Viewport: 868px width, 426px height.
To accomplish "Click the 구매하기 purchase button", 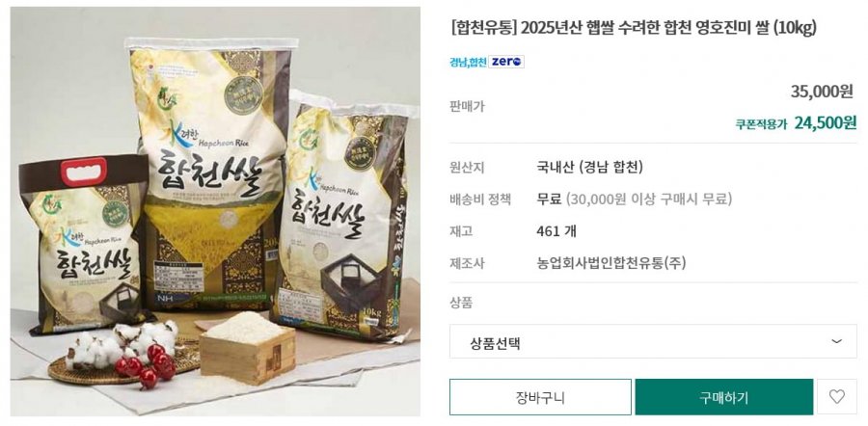I will click(723, 397).
